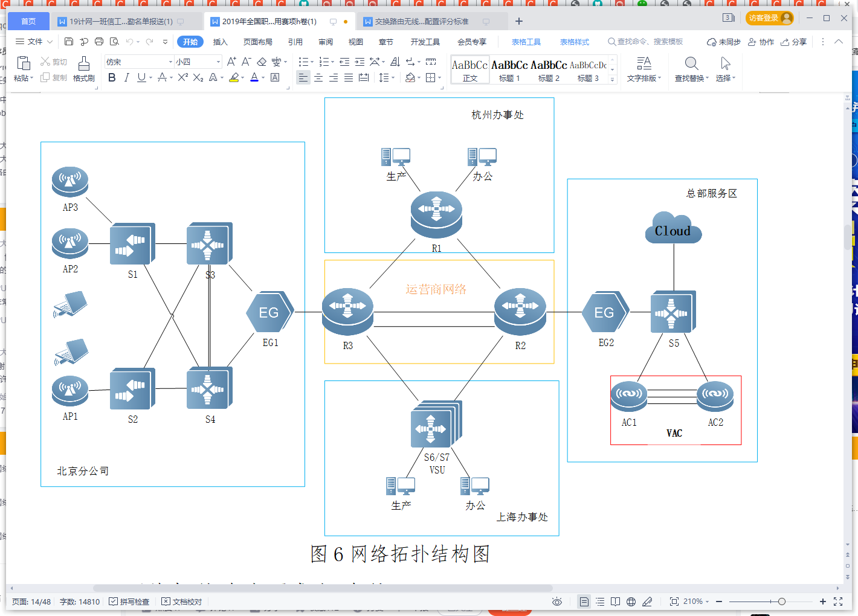Increase font size with A+ icon

pyautogui.click(x=231, y=62)
